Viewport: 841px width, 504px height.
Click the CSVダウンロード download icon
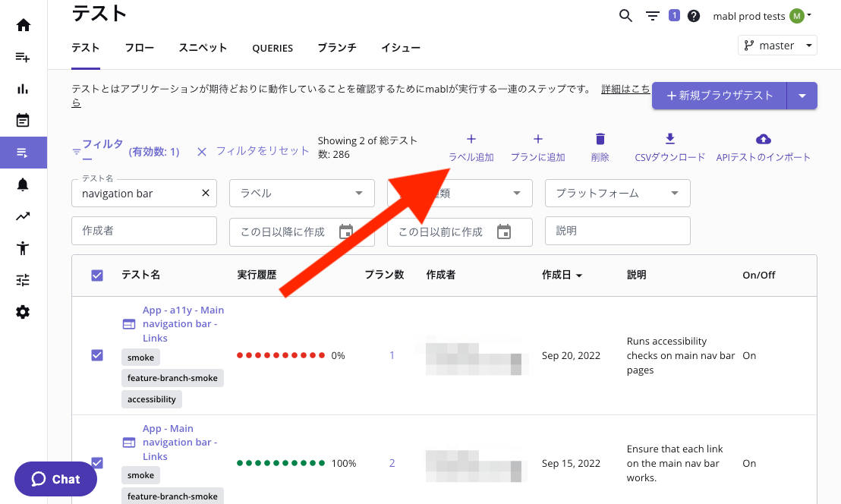(670, 140)
